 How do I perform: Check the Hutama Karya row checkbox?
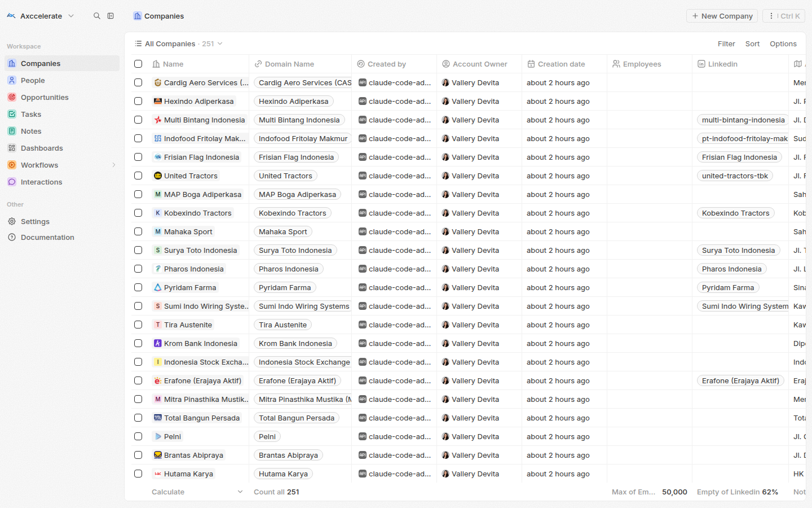138,474
